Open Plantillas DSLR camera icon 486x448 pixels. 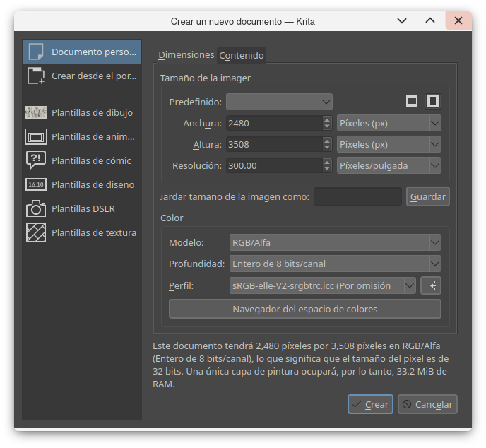pos(36,208)
